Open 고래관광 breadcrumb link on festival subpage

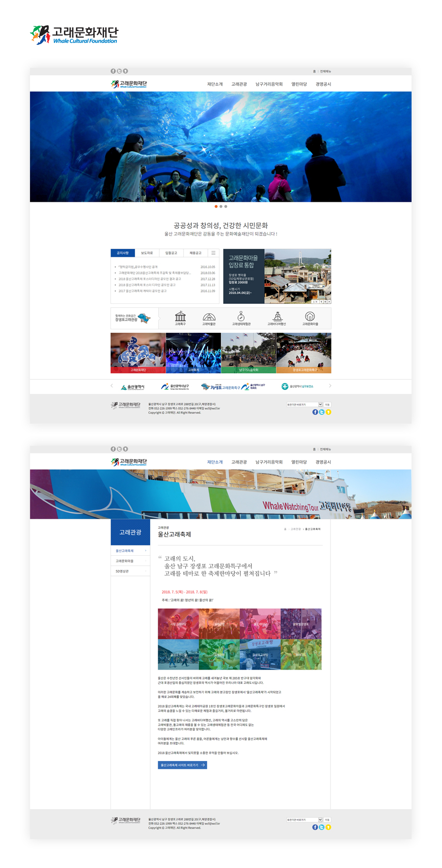[296, 529]
